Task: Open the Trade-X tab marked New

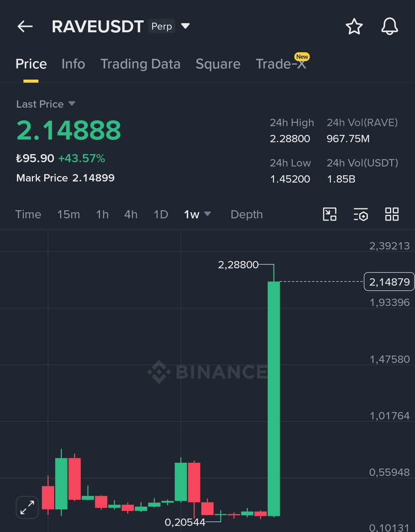Action: (281, 64)
